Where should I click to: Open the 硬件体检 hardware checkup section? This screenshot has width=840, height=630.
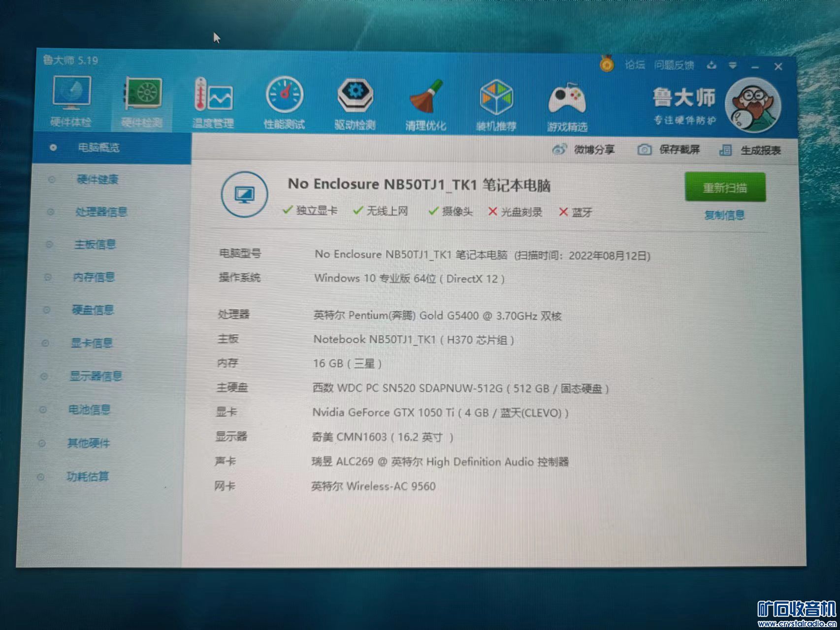(71, 102)
